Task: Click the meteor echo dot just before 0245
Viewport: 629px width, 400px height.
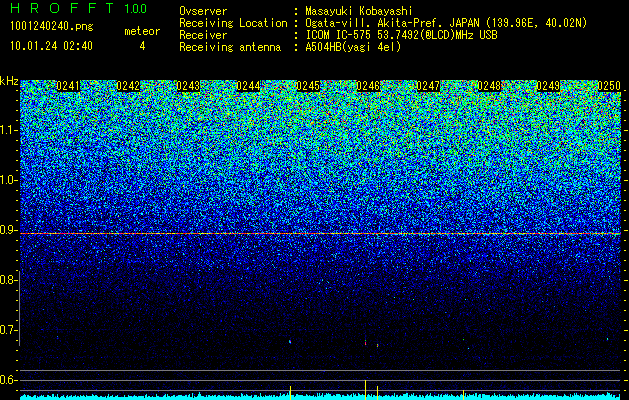Action: [x=290, y=342]
